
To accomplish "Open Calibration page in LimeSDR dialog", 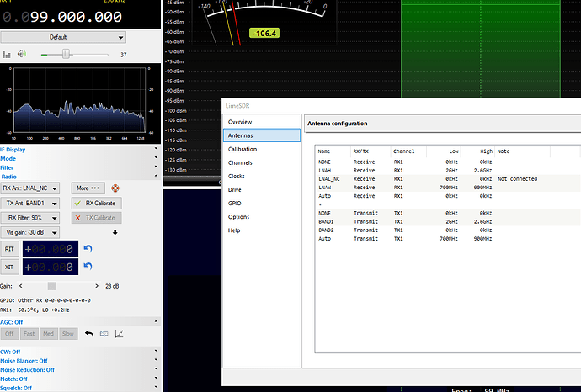I will (x=242, y=149).
